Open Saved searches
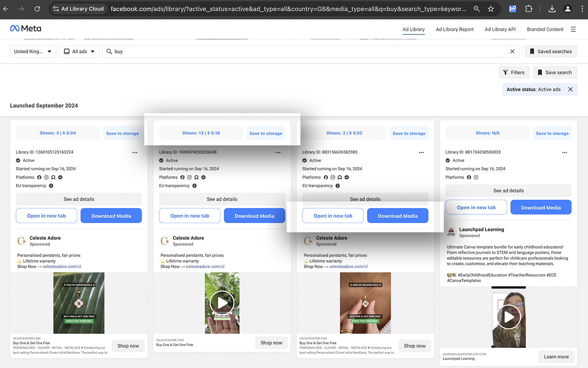This screenshot has height=368, width=588. point(551,52)
